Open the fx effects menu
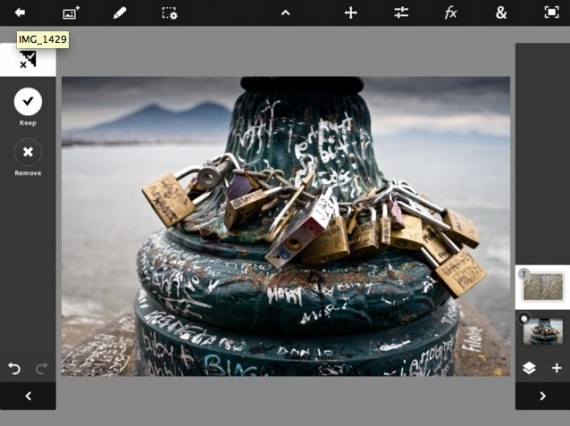 tap(451, 13)
